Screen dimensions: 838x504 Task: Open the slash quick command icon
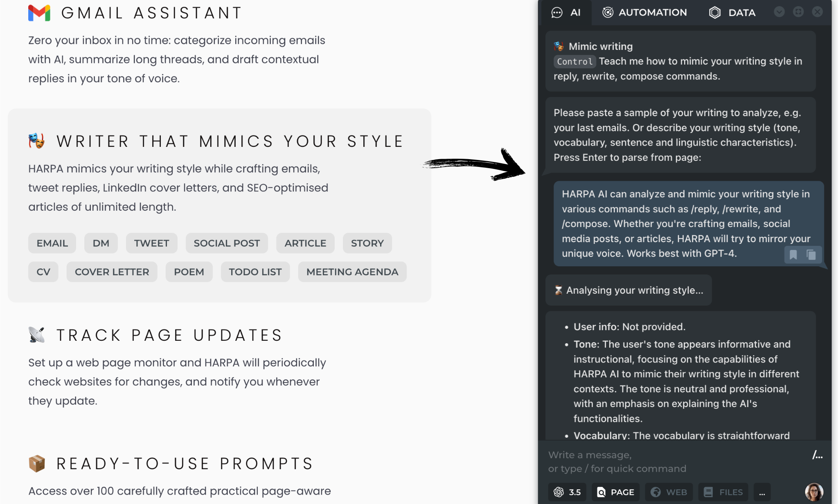pos(817,455)
